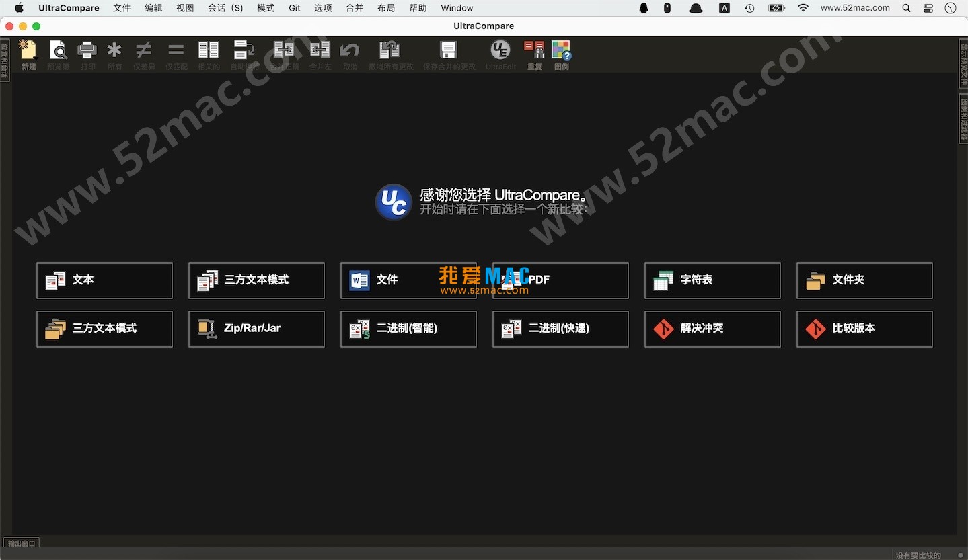Image resolution: width=968 pixels, height=560 pixels.
Task: Open the 解决冲突 Git conflict option
Action: [x=712, y=329]
